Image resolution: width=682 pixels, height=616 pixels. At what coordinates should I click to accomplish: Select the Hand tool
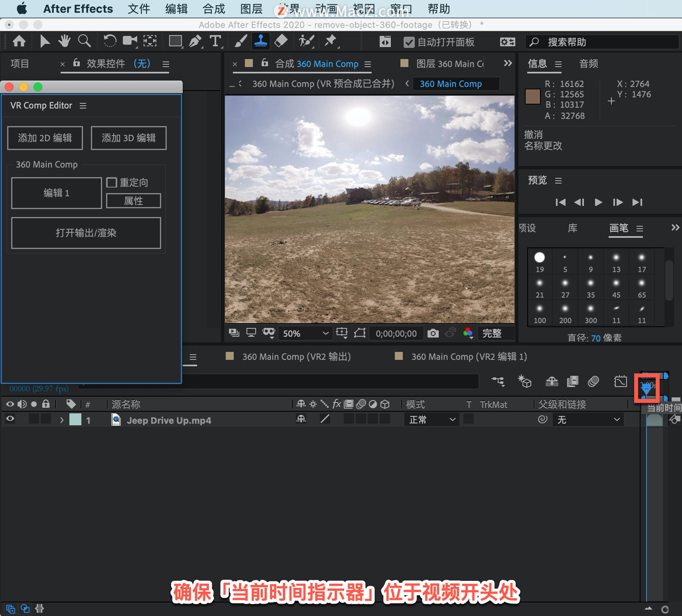pos(64,41)
